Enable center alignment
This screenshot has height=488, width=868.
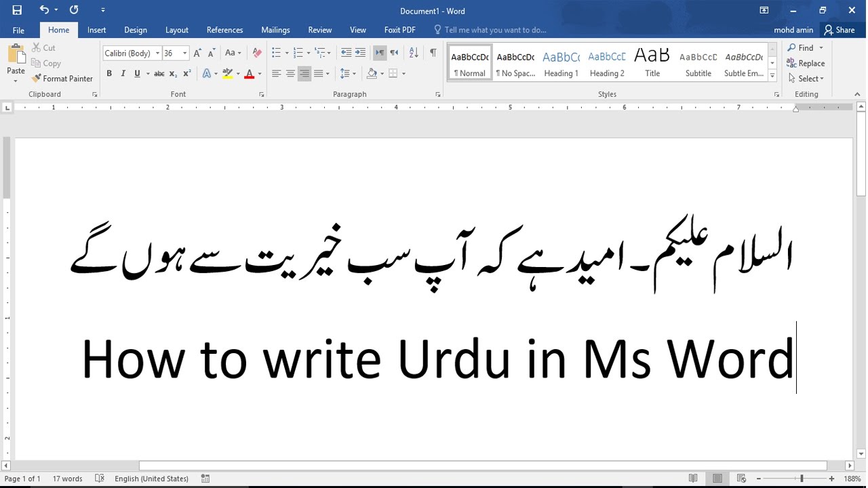[x=290, y=73]
